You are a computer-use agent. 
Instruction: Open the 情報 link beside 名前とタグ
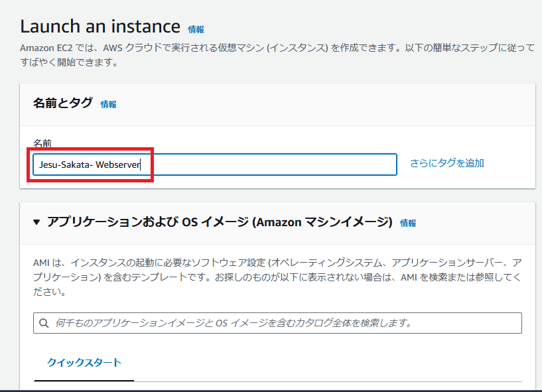tap(109, 104)
